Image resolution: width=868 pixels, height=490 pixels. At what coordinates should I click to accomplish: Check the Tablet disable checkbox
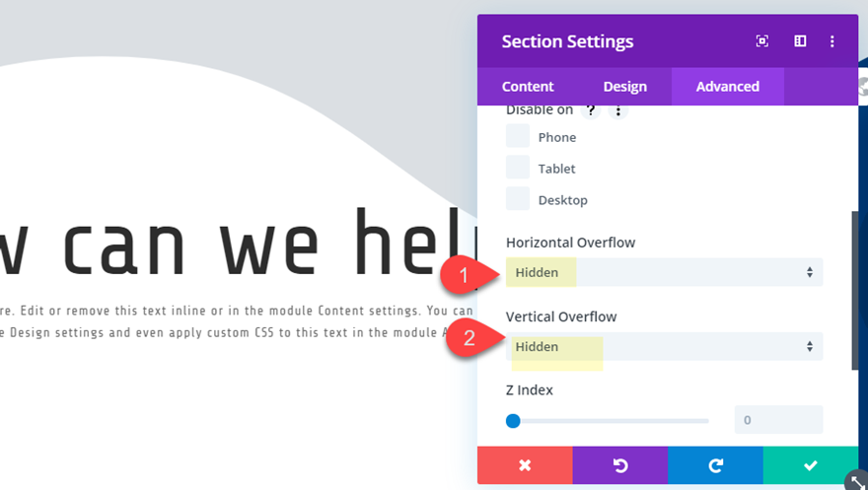[x=518, y=168]
